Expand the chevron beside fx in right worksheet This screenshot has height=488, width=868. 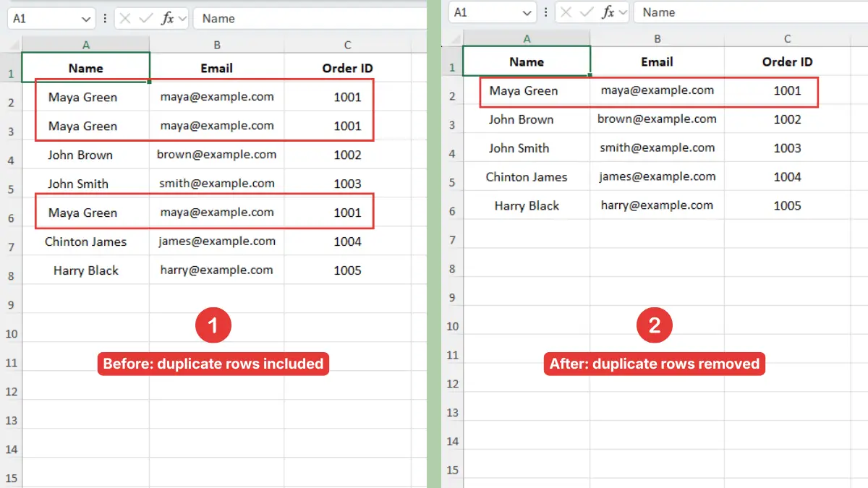(623, 12)
